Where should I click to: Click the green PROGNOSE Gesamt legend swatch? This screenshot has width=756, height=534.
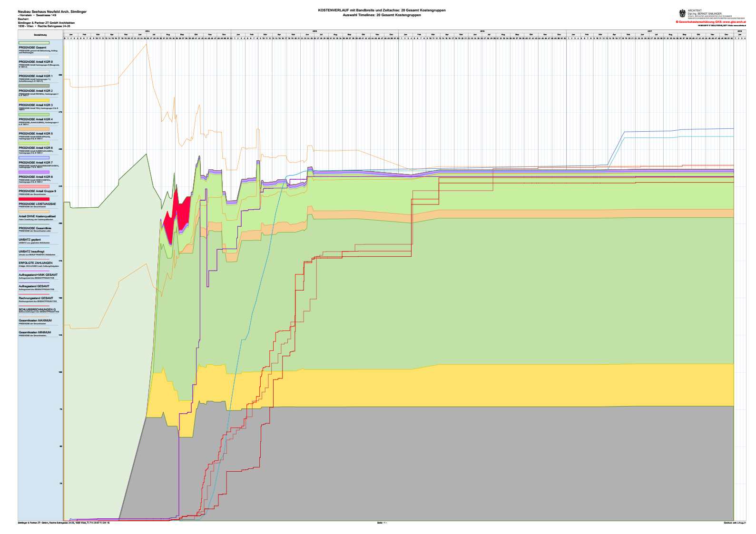(34, 43)
